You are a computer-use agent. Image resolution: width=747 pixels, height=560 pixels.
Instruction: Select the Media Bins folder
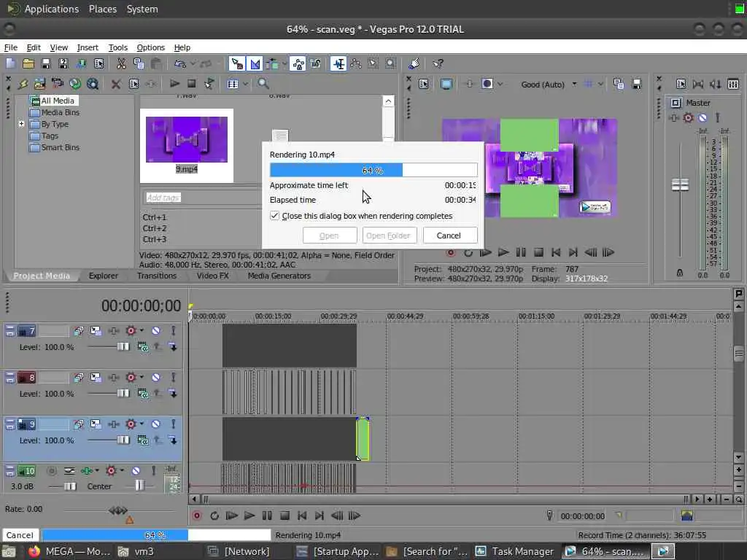click(x=54, y=112)
